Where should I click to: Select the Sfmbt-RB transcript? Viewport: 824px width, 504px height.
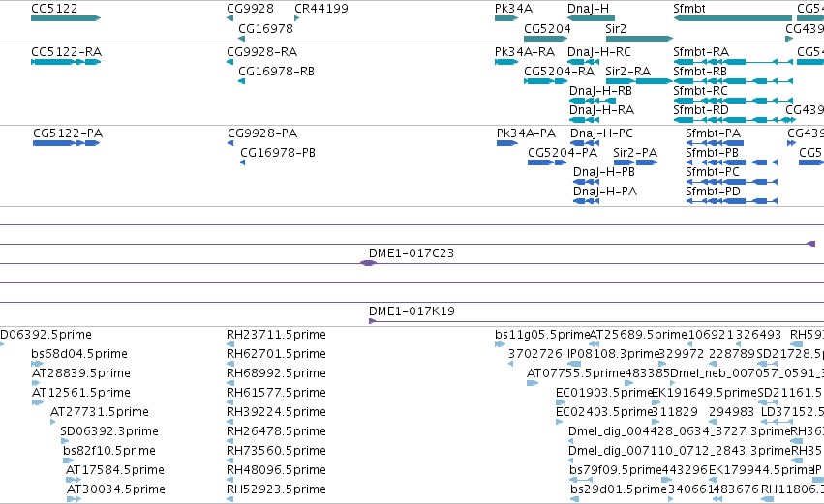[733, 81]
